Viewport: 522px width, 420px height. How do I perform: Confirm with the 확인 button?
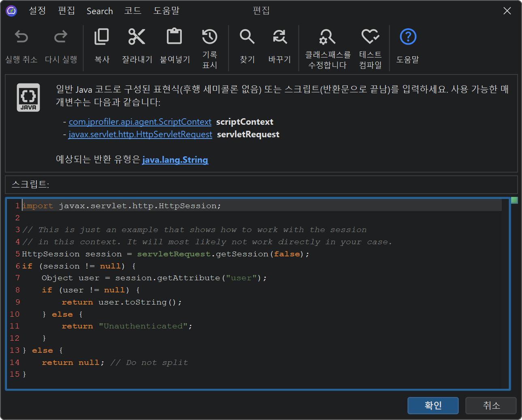(433, 405)
